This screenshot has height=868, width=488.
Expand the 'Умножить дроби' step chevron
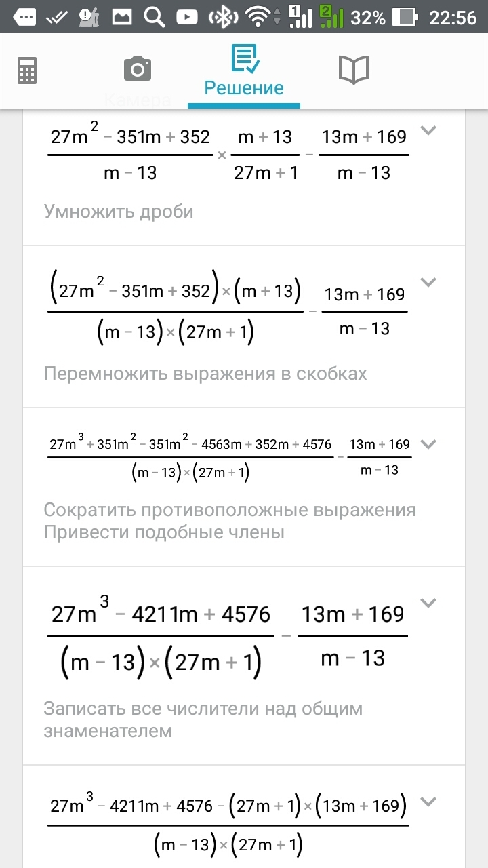pos(428,130)
